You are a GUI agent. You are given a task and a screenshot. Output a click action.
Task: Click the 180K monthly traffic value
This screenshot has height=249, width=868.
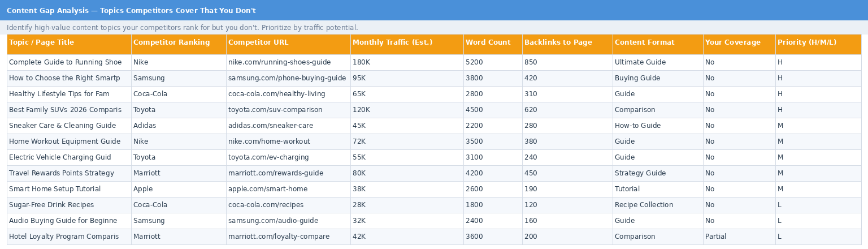tap(407, 62)
